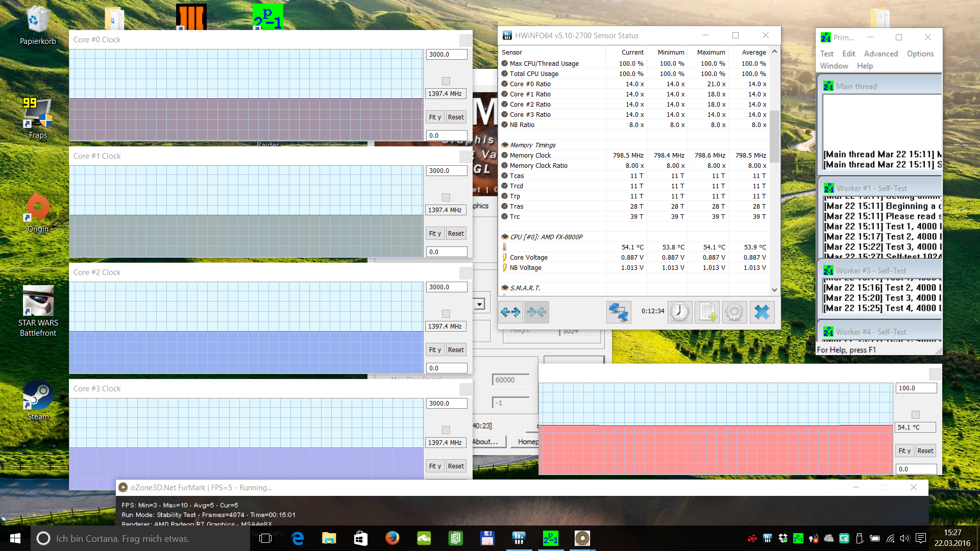Click Reset in Core #3 Clock graph
Viewport: 980px width, 551px height.
[456, 466]
